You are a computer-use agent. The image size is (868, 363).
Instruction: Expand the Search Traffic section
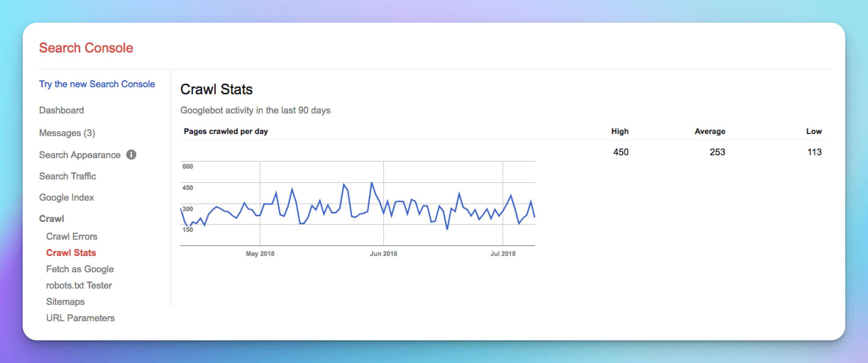coord(67,176)
